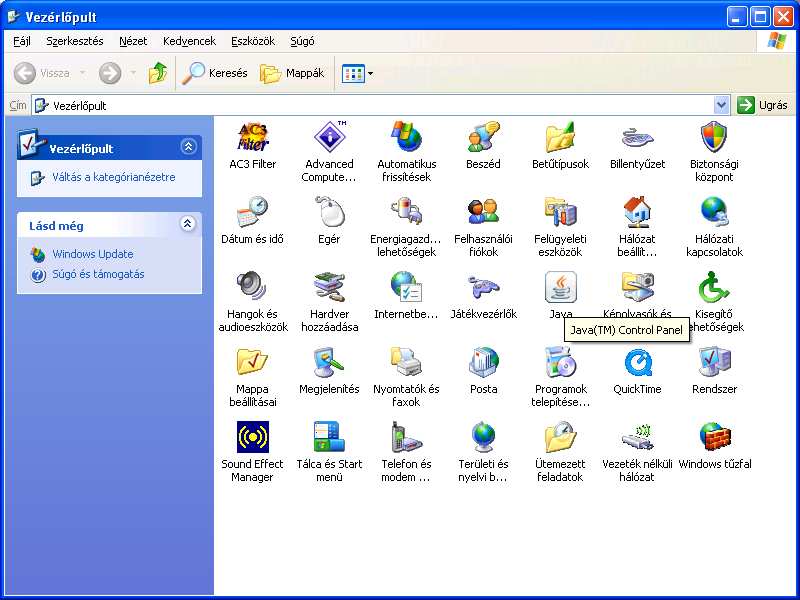Open Nyomtatók és faxok icon
This screenshot has width=800, height=600.
[x=407, y=362]
